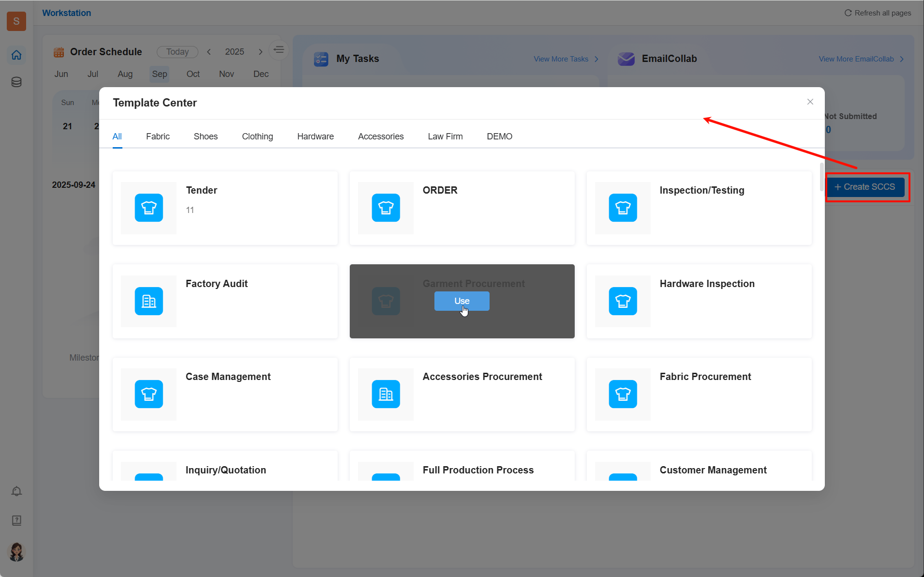Click the Accessories Procurement building icon
This screenshot has width=924, height=577.
(x=386, y=394)
